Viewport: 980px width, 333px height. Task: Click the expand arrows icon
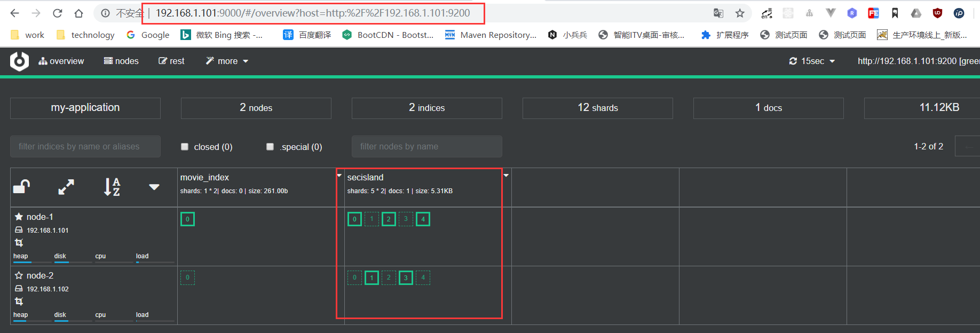click(66, 187)
